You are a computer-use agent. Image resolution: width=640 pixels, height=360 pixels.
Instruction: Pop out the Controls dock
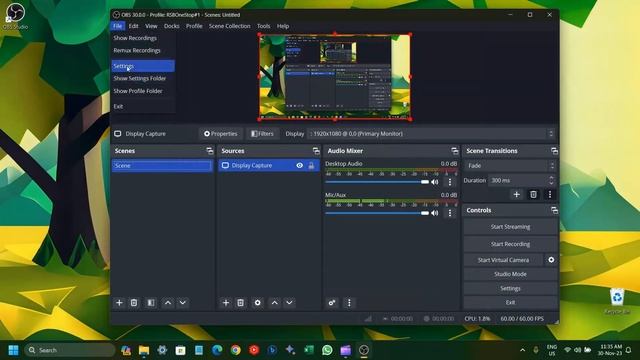tap(554, 210)
